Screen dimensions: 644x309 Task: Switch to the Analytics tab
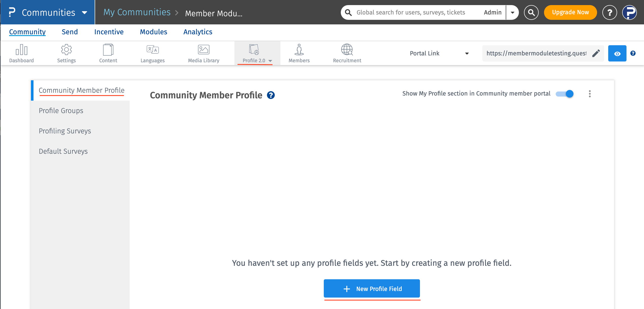tap(198, 32)
